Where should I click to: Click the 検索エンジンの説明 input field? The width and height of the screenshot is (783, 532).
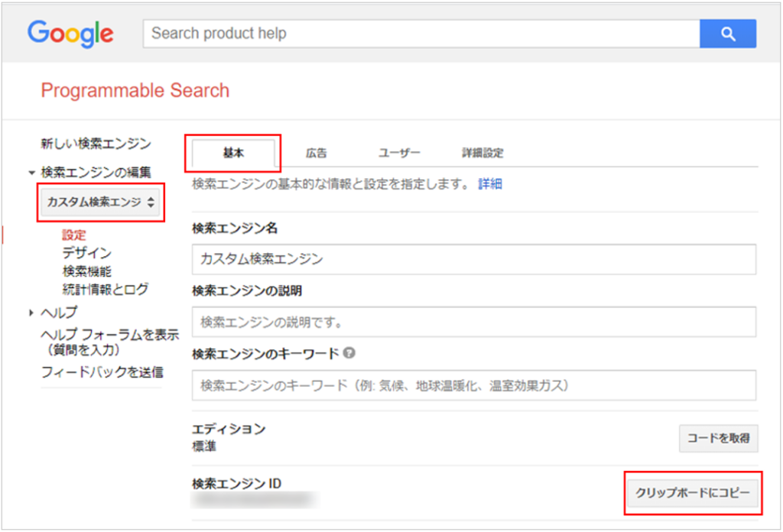473,322
